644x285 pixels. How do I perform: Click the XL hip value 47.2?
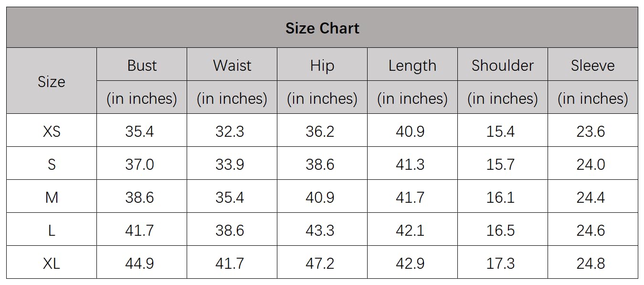pyautogui.click(x=320, y=263)
